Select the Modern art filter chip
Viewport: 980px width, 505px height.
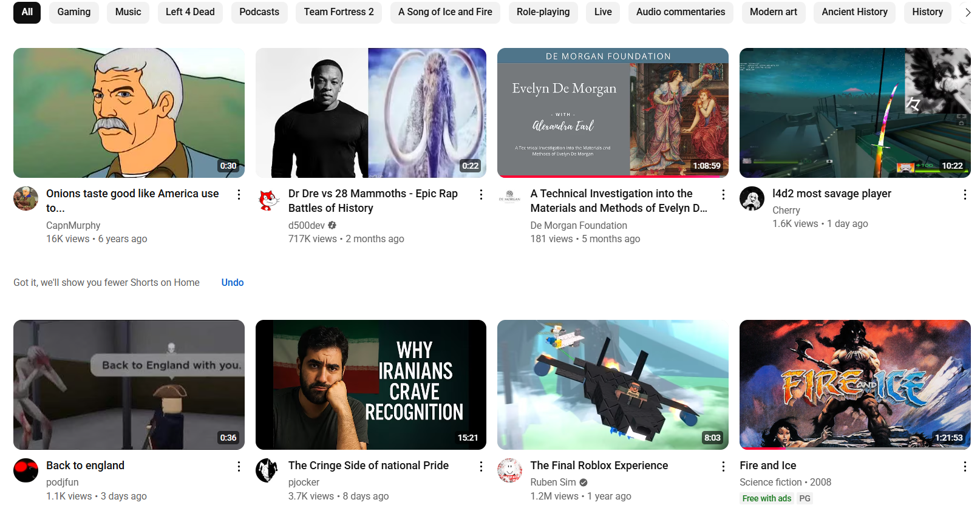click(774, 12)
